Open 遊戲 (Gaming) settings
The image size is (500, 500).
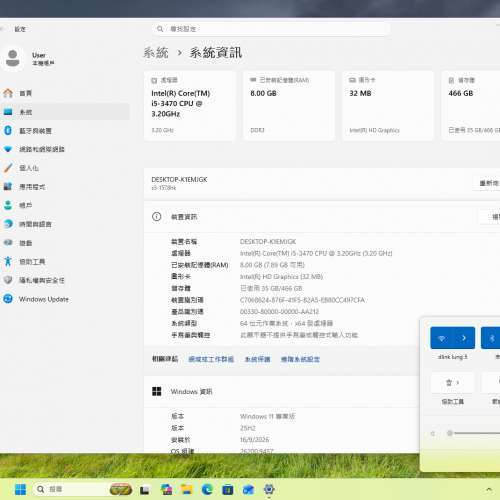65,243
